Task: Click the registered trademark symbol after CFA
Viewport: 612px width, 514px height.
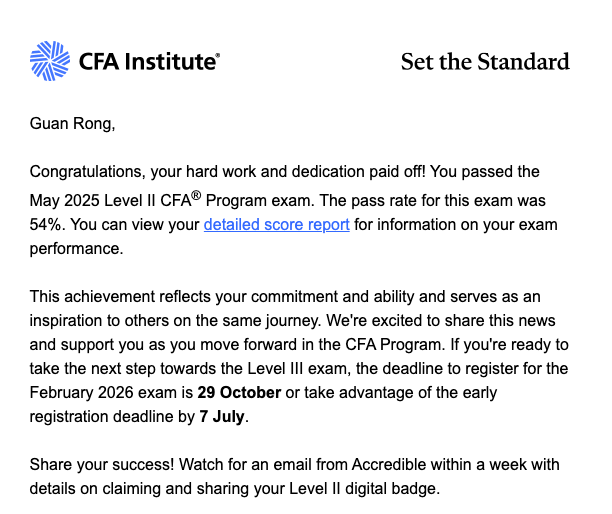Action: pyautogui.click(x=196, y=196)
